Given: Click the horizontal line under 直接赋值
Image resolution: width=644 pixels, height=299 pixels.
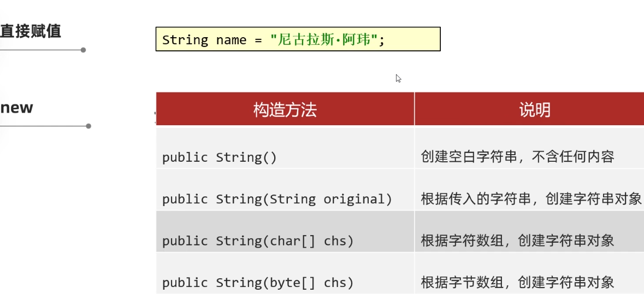Looking at the screenshot, I should [41, 50].
